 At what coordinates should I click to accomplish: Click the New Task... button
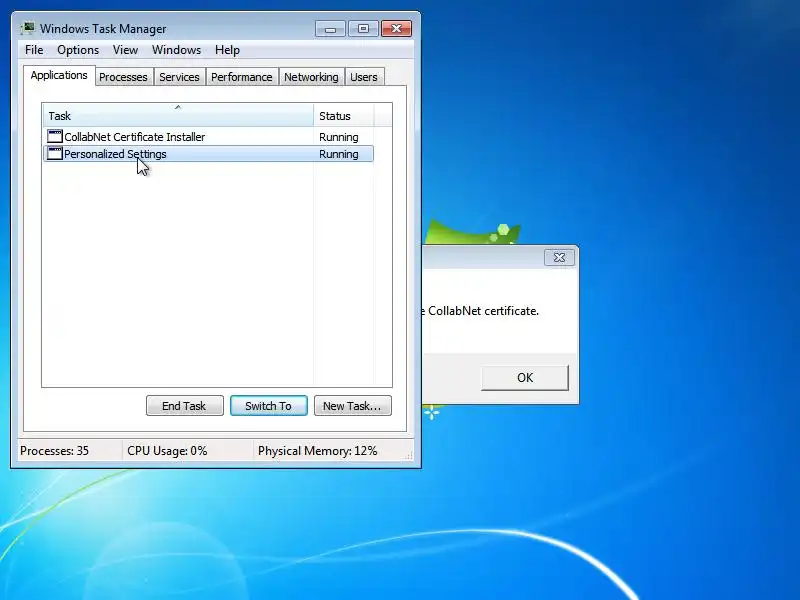[x=353, y=406]
